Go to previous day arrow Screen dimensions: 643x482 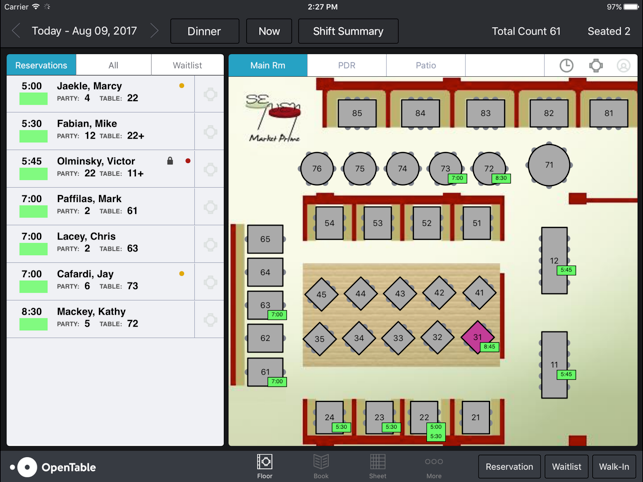(x=16, y=31)
